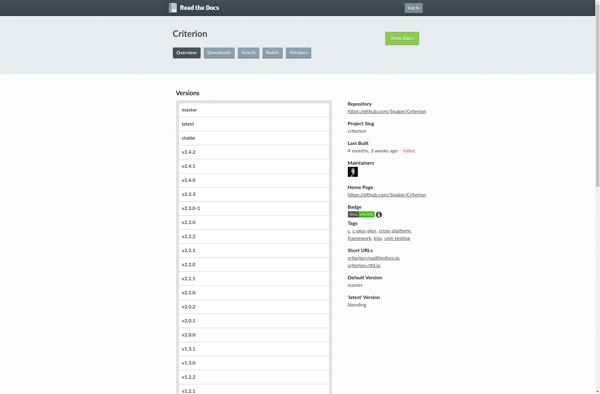Select the Overview tab
The height and width of the screenshot is (394, 600).
[186, 53]
